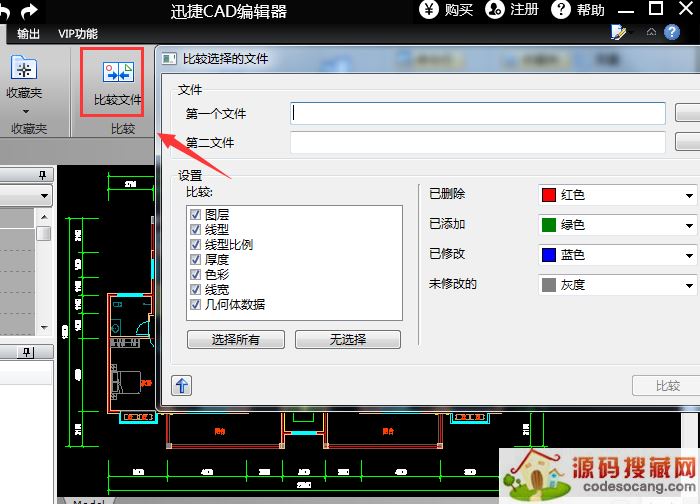Click the blue up arrow dialog button
The image size is (700, 504).
pos(182,385)
